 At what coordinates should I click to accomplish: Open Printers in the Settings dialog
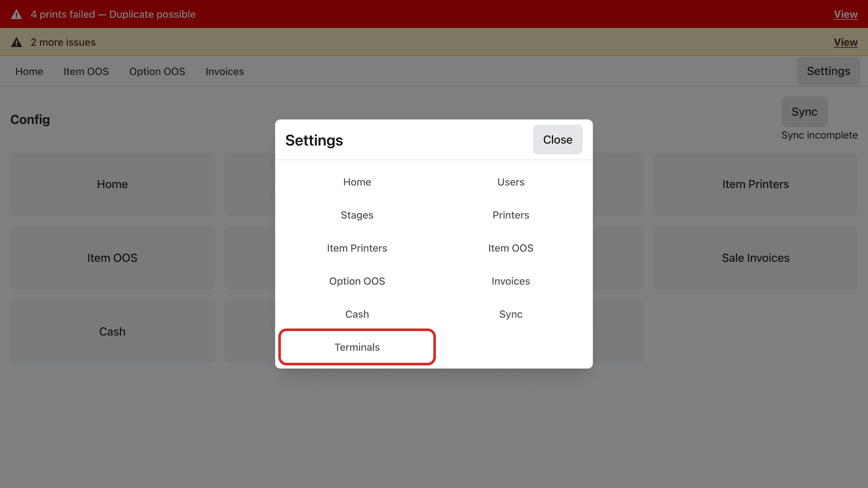[511, 215]
